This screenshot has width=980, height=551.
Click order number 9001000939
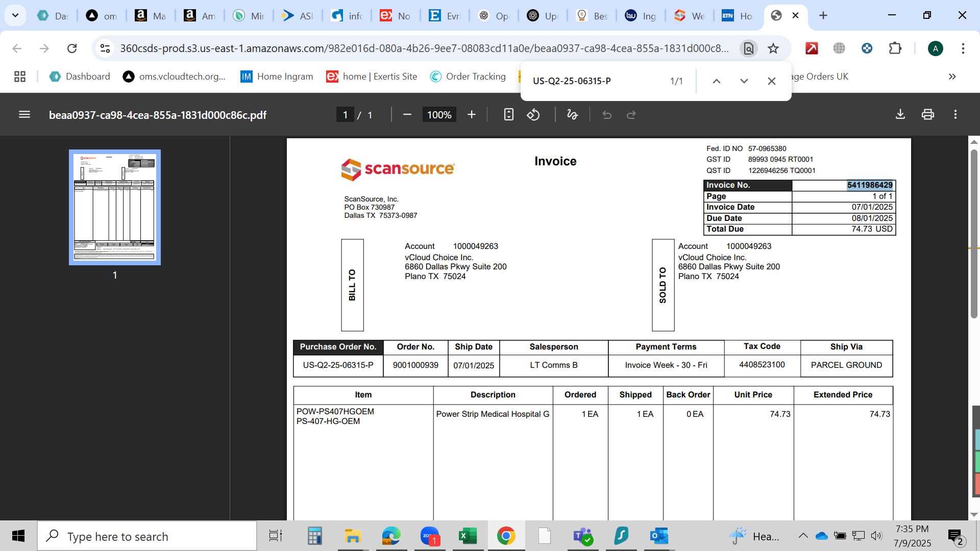pyautogui.click(x=415, y=365)
